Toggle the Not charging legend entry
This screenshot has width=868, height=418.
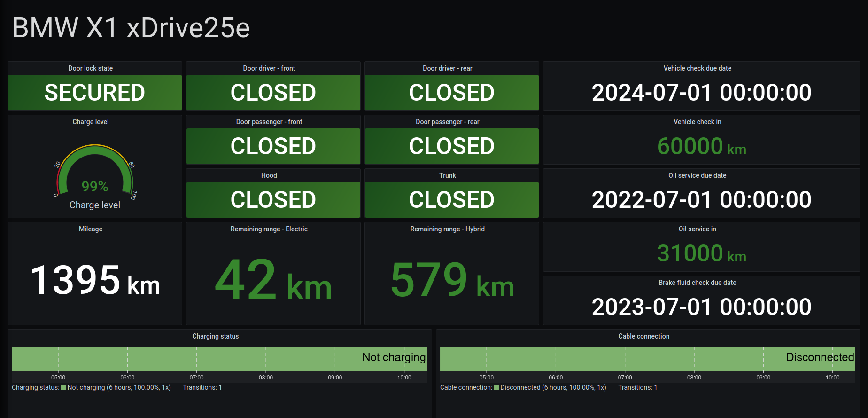click(116, 387)
